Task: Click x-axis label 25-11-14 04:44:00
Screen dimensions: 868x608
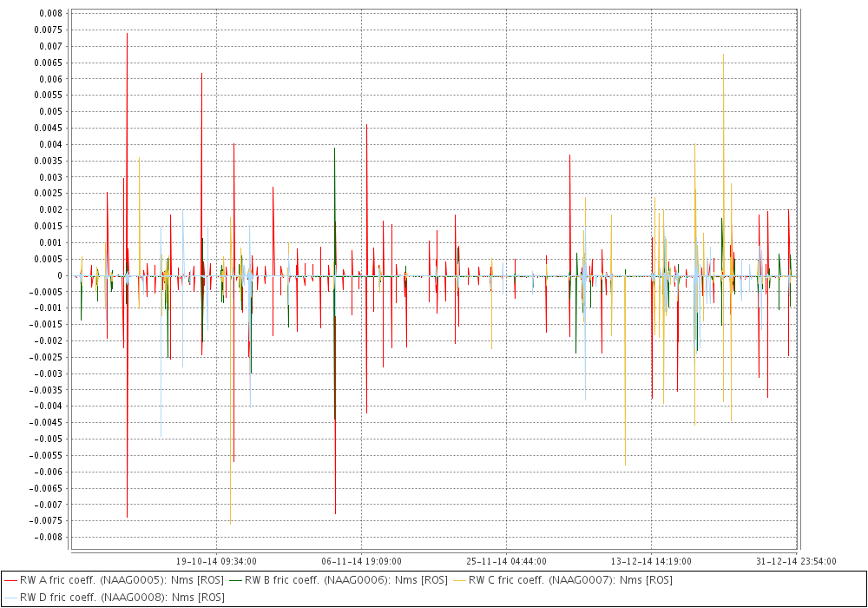Action: click(x=507, y=561)
